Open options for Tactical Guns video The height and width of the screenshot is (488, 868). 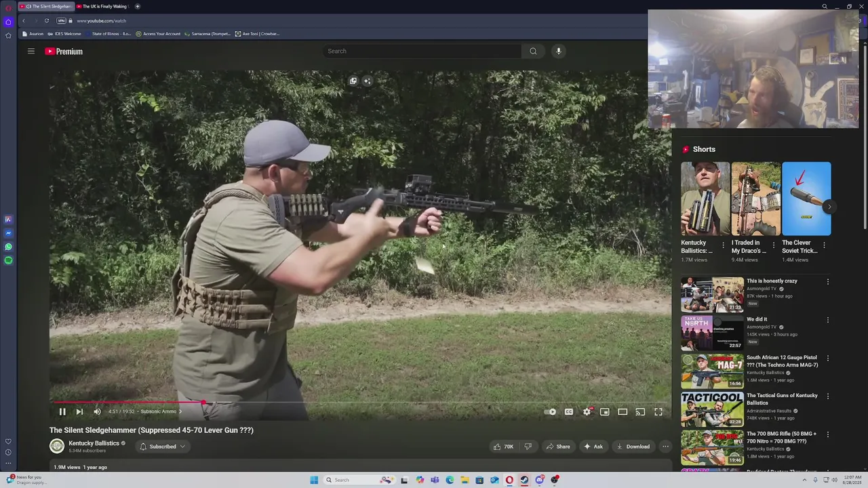click(x=828, y=396)
